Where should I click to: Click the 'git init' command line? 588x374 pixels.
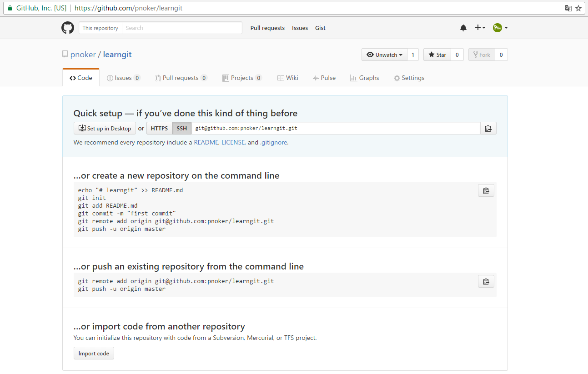92,198
